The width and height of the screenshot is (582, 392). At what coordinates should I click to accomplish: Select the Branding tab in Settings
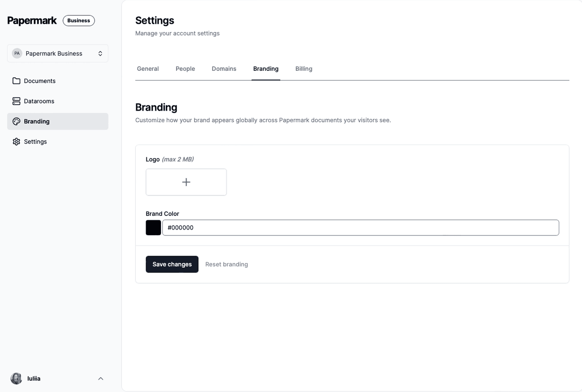(266, 69)
